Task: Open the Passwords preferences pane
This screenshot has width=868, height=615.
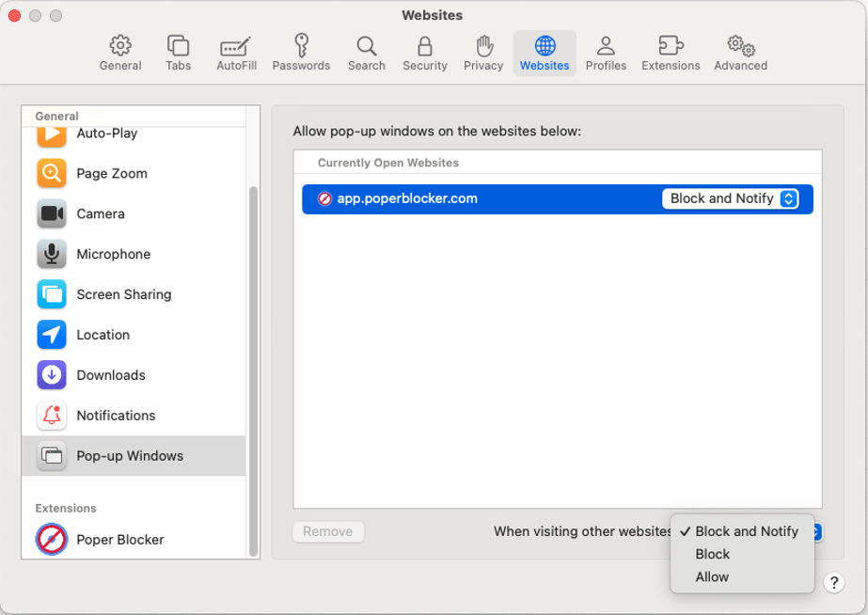Action: (301, 51)
